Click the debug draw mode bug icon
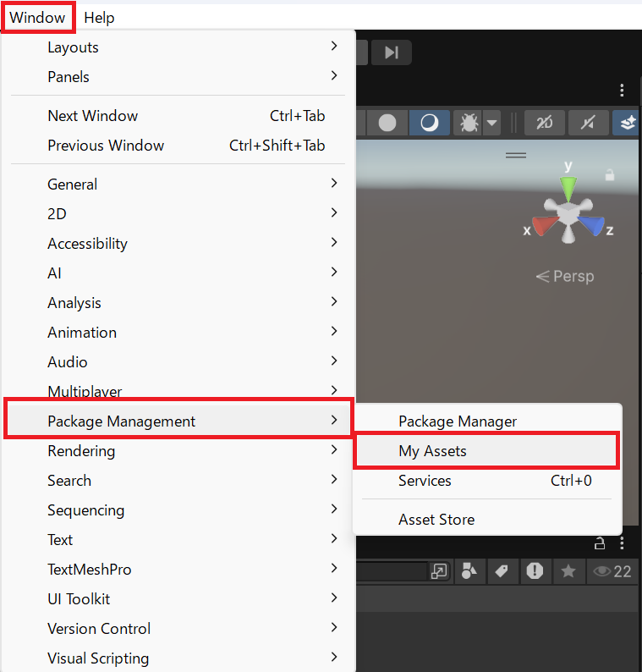 [x=468, y=123]
